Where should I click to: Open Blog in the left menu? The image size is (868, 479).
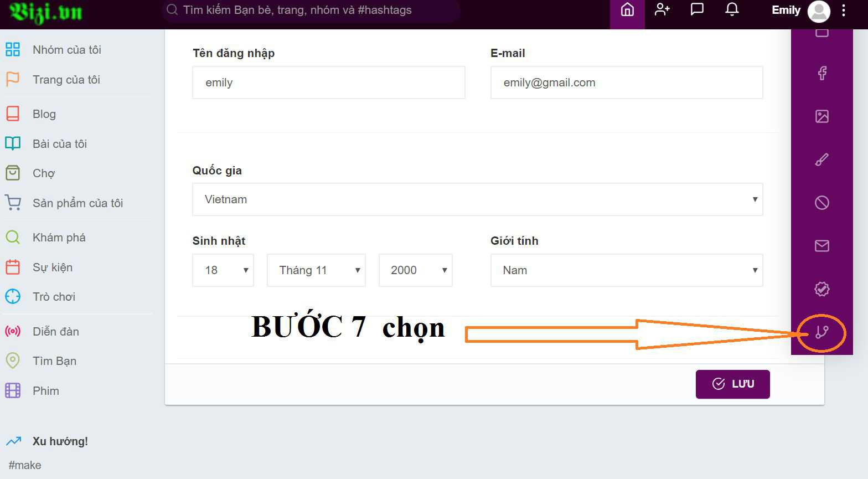pos(44,114)
